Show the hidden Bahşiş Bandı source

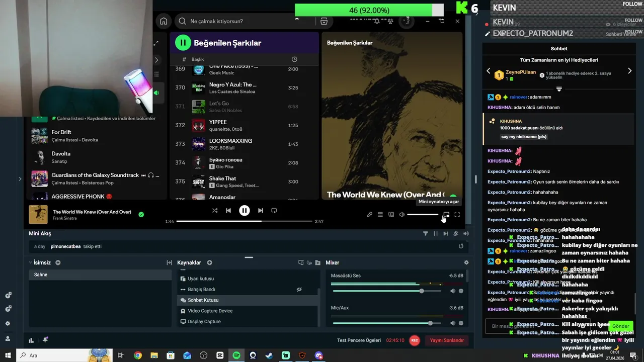[x=299, y=290]
